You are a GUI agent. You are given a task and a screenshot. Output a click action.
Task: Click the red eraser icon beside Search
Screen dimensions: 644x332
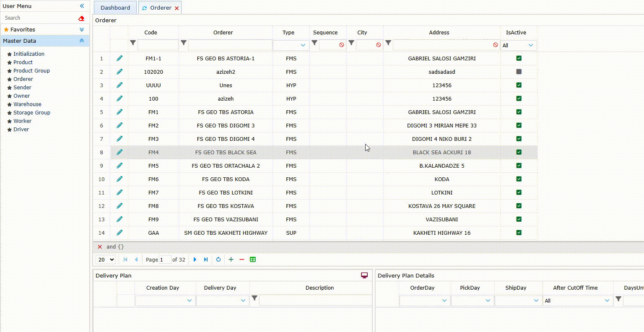pos(81,18)
